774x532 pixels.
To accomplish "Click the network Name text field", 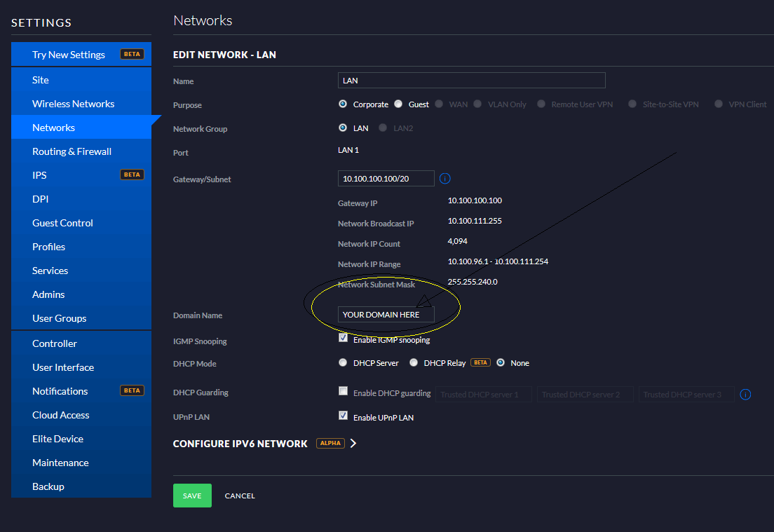I will [471, 81].
